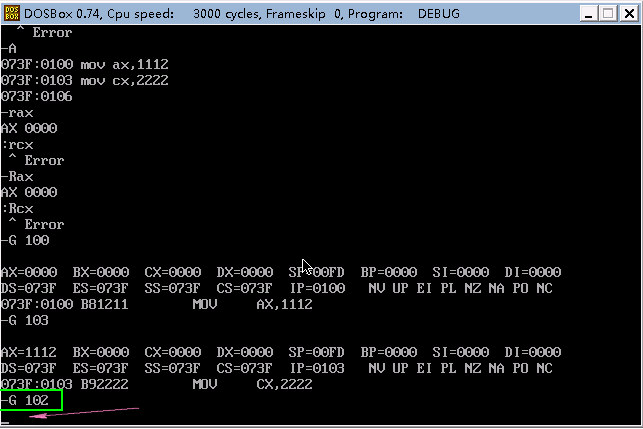The image size is (643, 429).
Task: Click the address '073F:0106'
Action: [x=36, y=96]
